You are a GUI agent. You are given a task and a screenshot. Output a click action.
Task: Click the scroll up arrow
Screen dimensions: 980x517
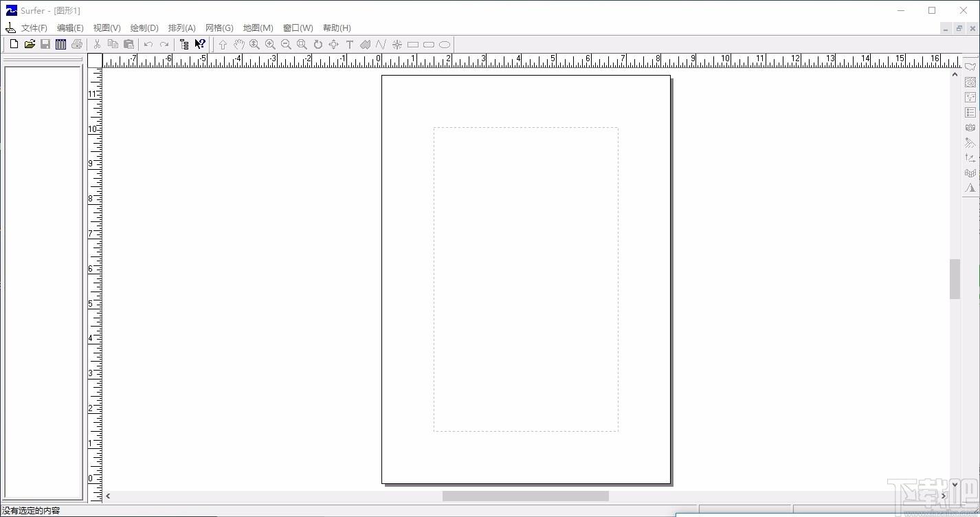point(955,74)
